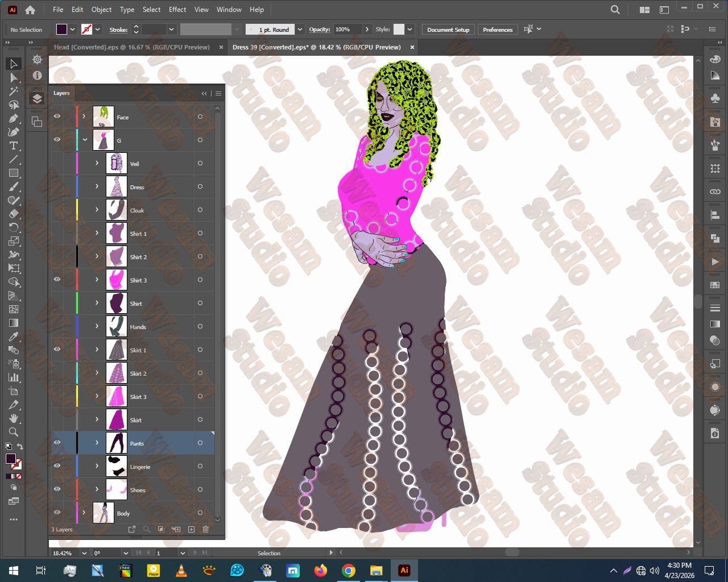Viewport: 728px width, 582px height.
Task: Open the Search icon in top bar
Action: tap(615, 10)
